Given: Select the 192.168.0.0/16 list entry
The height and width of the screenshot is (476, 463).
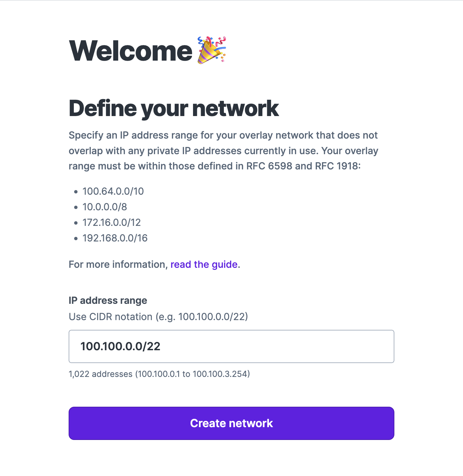Looking at the screenshot, I should [x=115, y=238].
